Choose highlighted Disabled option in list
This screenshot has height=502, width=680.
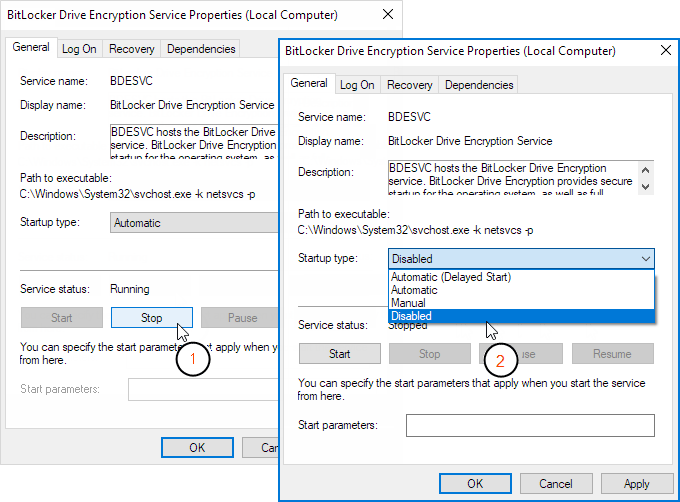(521, 316)
